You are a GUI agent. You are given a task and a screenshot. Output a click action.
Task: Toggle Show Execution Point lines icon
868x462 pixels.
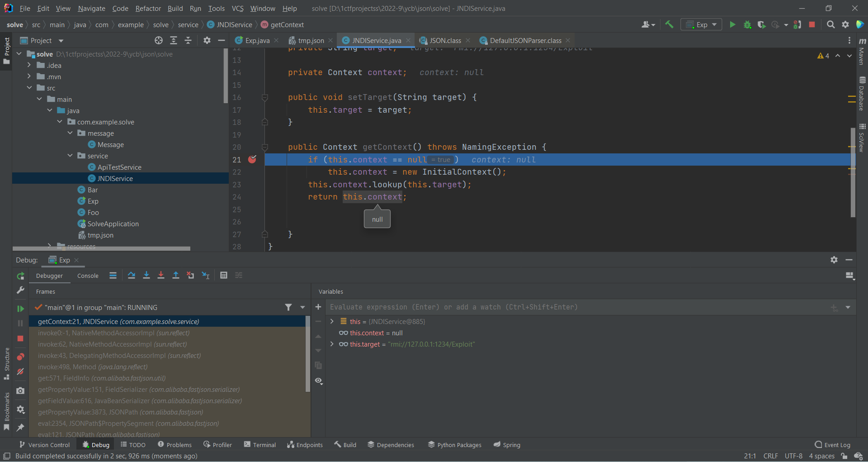click(113, 275)
